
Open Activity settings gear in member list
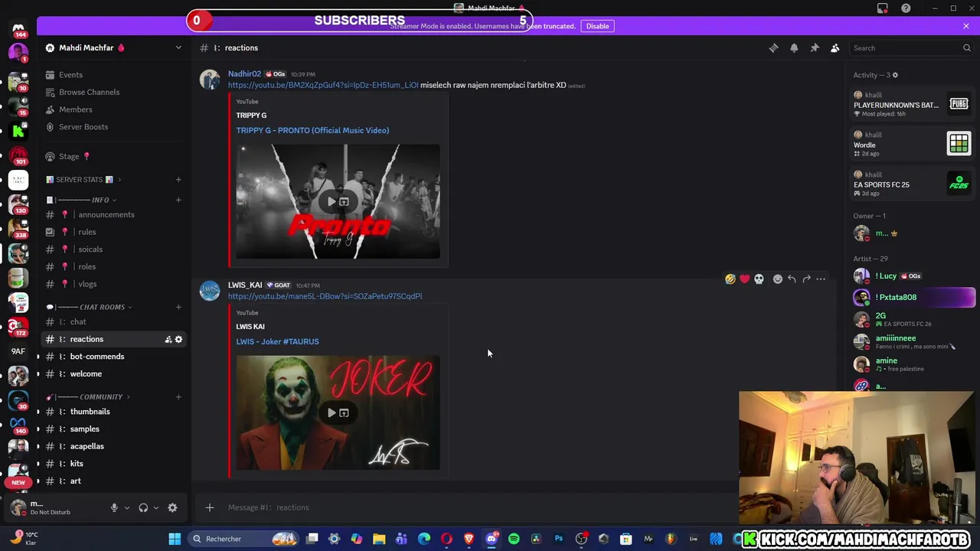[x=895, y=75]
